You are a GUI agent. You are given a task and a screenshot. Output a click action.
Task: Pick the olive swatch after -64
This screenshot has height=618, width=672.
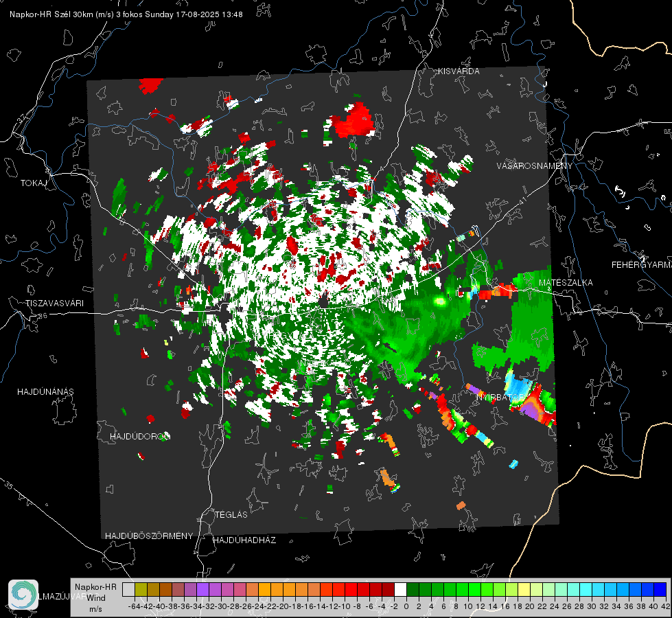(x=141, y=589)
